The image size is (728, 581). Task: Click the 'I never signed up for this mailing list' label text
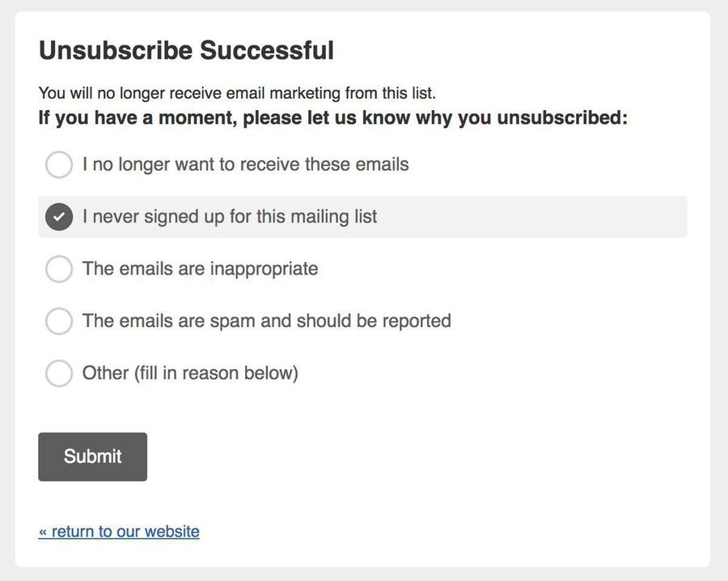230,217
